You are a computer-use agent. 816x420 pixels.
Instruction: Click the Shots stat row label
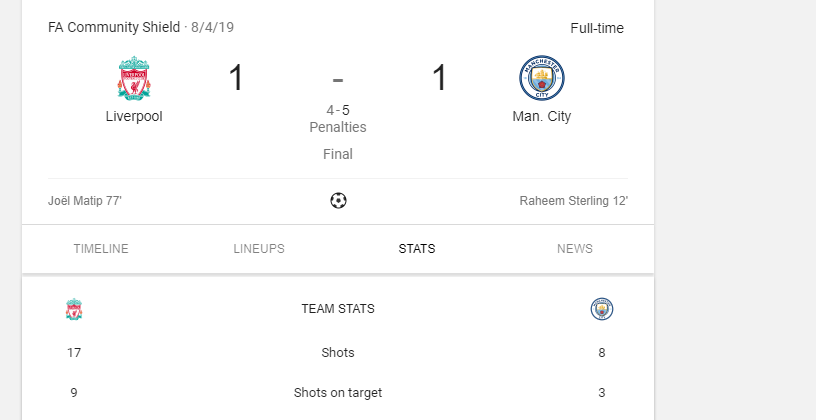point(338,352)
